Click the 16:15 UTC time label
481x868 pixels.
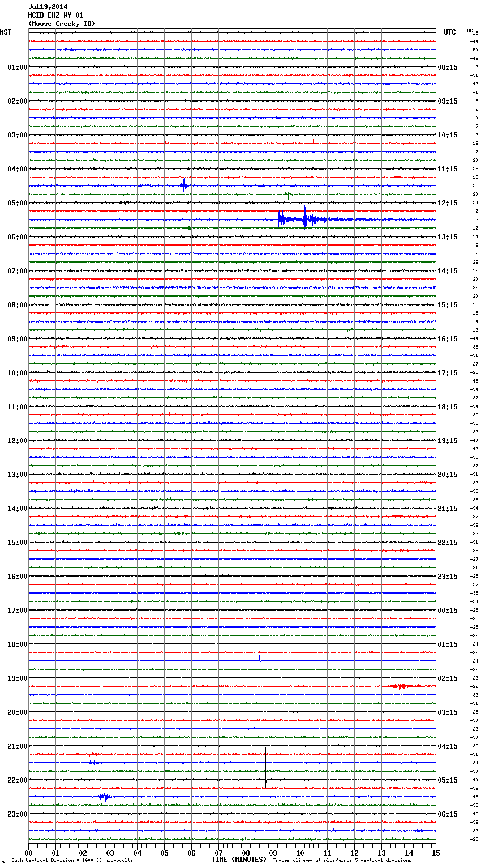[448, 339]
